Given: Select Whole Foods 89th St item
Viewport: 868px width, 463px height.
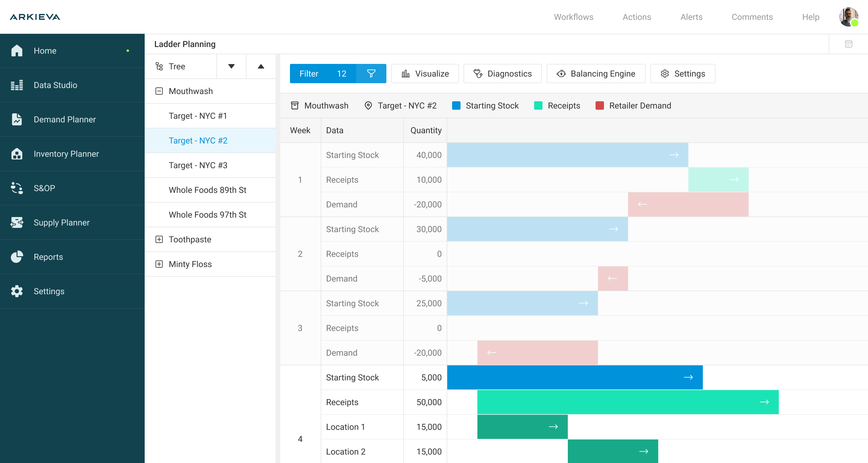Looking at the screenshot, I should coord(208,190).
